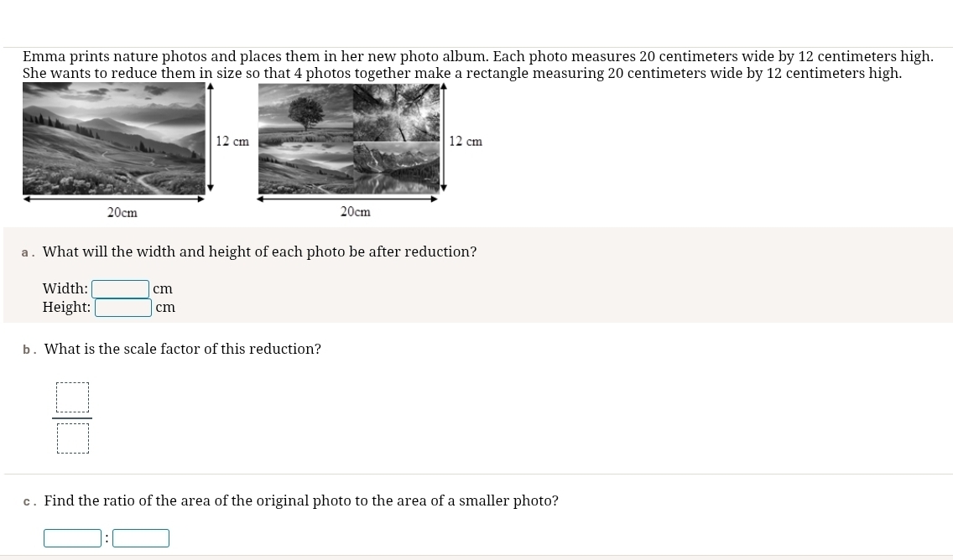
Task: Click the fraction bar of the scale factor
Action: [x=72, y=417]
